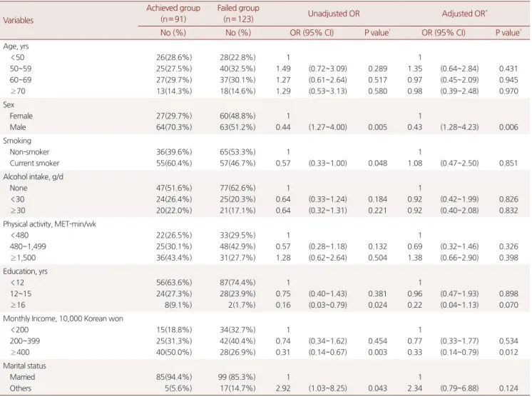Select the 'Adjusted OR' heading
The height and width of the screenshot is (397, 532).
pos(464,14)
